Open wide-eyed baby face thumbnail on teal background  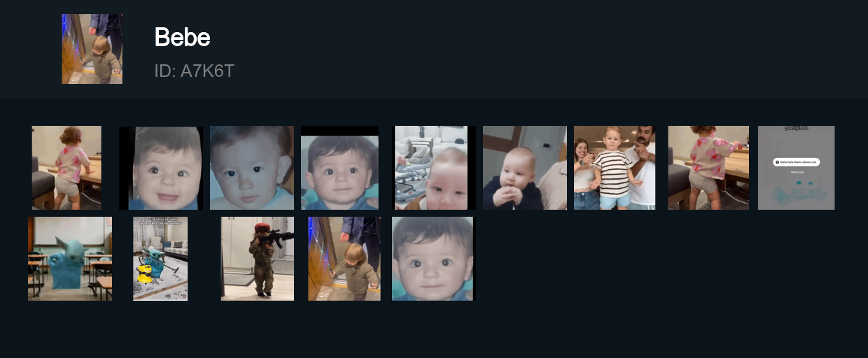tap(339, 168)
